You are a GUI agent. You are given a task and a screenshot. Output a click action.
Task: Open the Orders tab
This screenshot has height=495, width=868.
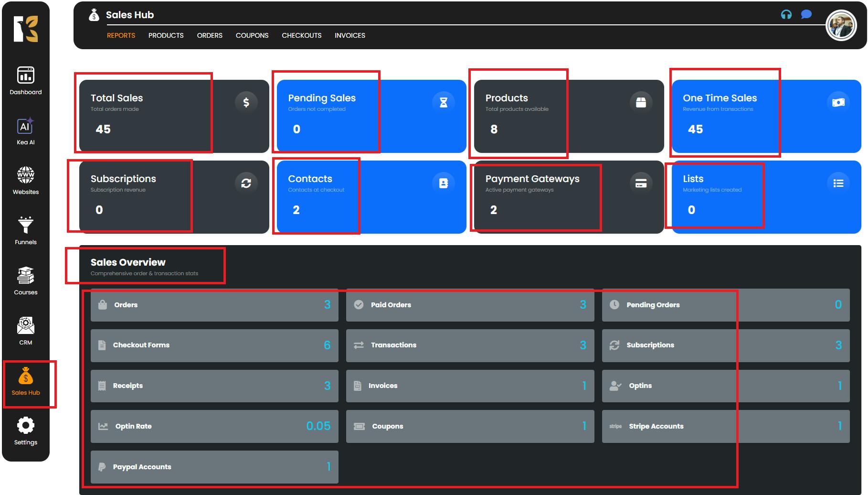210,35
